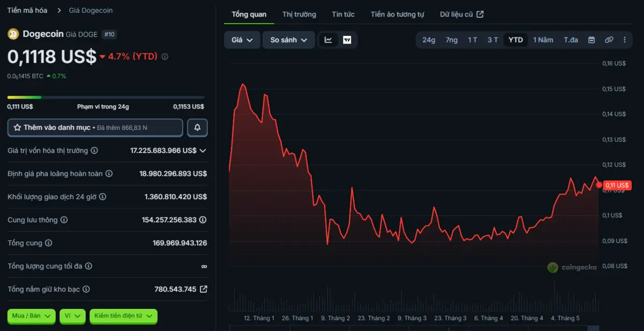Open the Mua / Bán dropdown
Image resolution: width=644 pixels, height=331 pixels.
click(31, 316)
